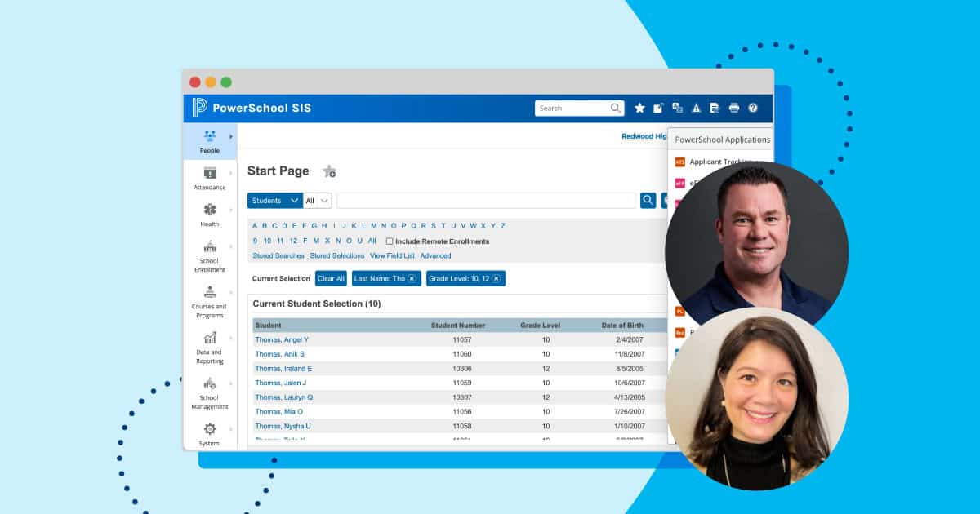
Task: Expand the People sidebar arrow
Action: tap(230, 137)
